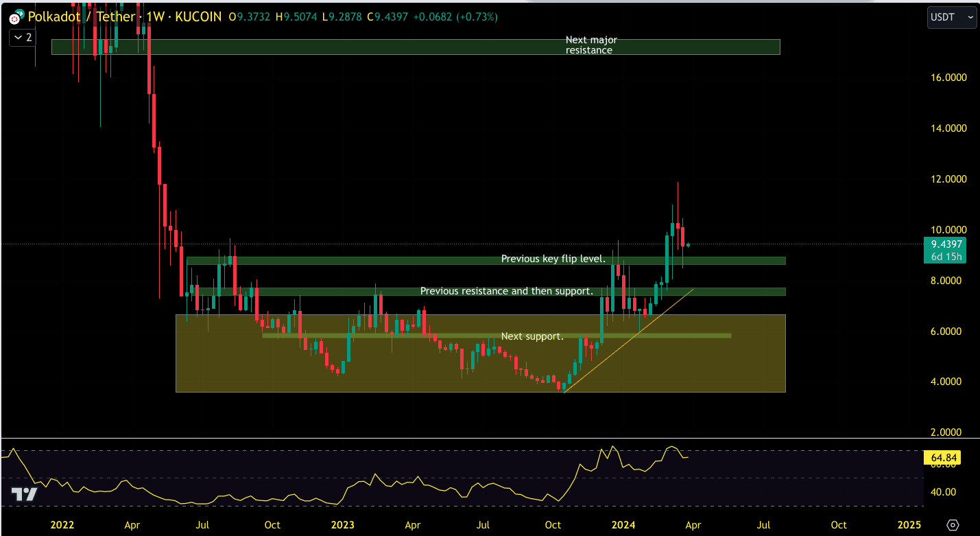Click the 14.0000 price axis label
This screenshot has height=536, width=980.
948,128
